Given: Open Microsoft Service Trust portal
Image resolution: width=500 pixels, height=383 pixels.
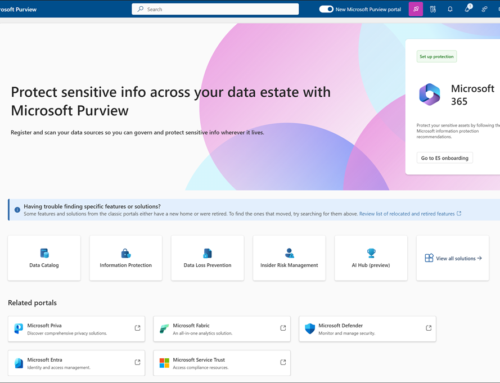Looking at the screenshot, I should [222, 363].
